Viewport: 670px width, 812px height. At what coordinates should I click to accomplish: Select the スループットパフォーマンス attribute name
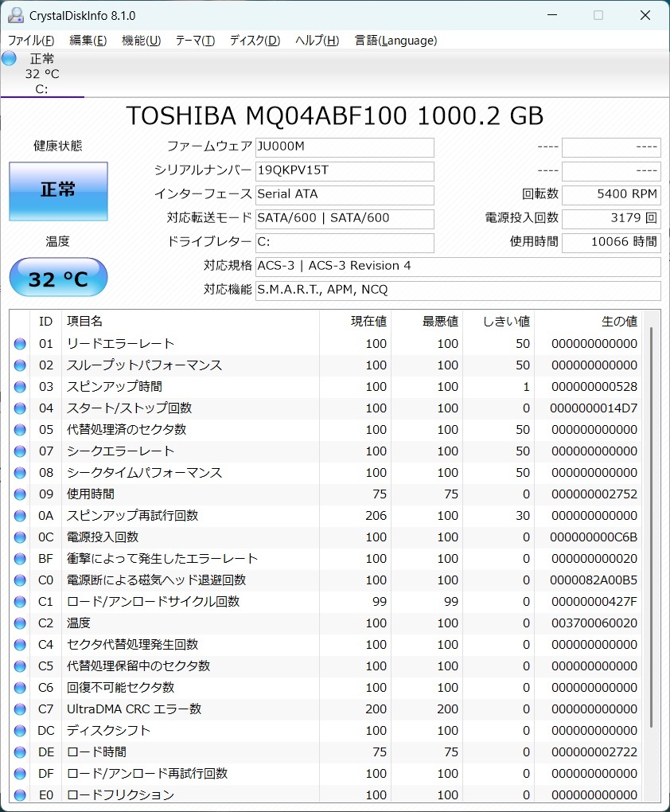click(145, 365)
